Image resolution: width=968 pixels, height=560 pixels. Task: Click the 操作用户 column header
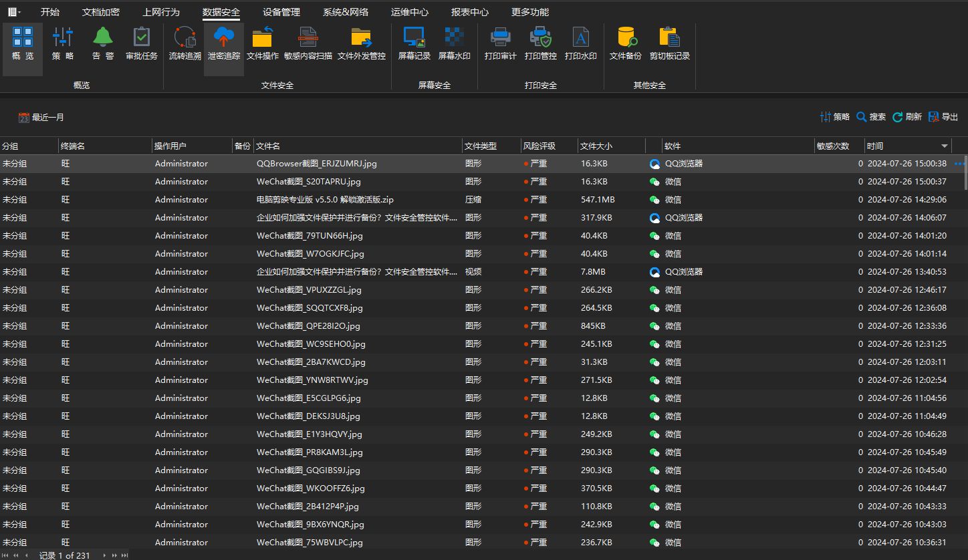(192, 146)
